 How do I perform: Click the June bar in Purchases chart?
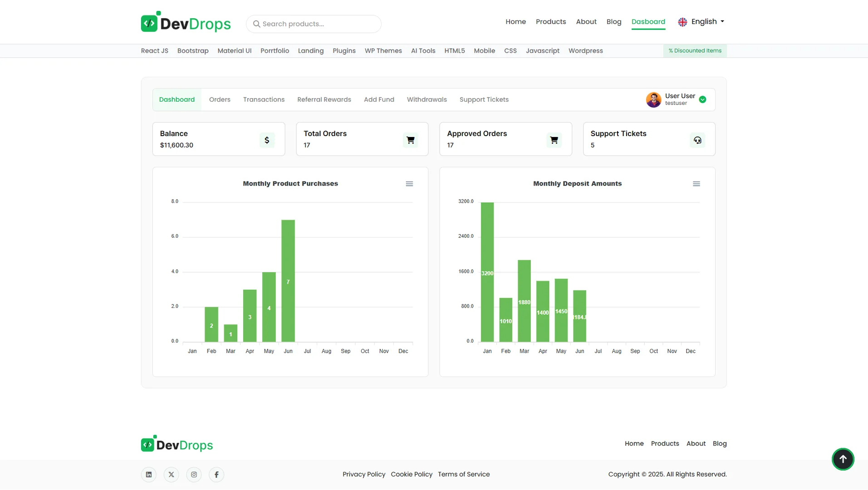click(288, 281)
